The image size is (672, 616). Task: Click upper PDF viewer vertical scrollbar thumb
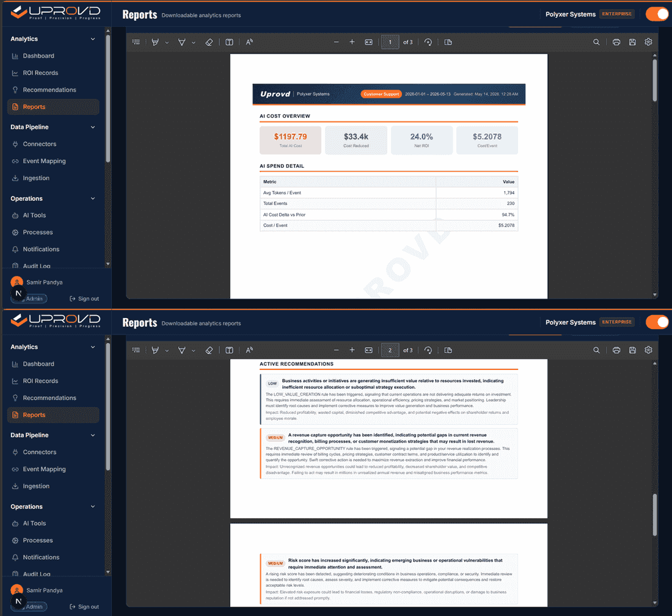(654, 80)
